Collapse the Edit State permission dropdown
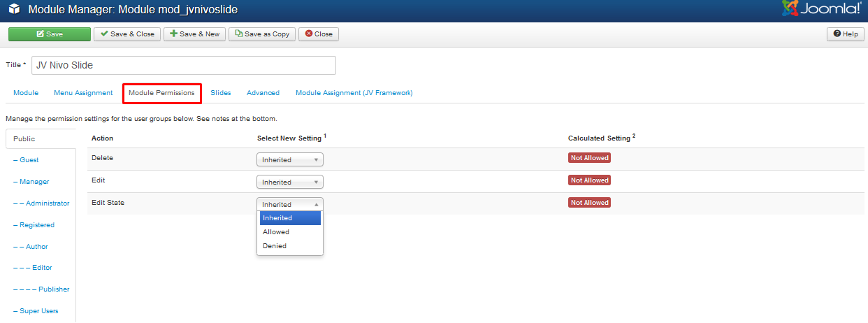Screen dimensions: 868x323 (x=290, y=204)
